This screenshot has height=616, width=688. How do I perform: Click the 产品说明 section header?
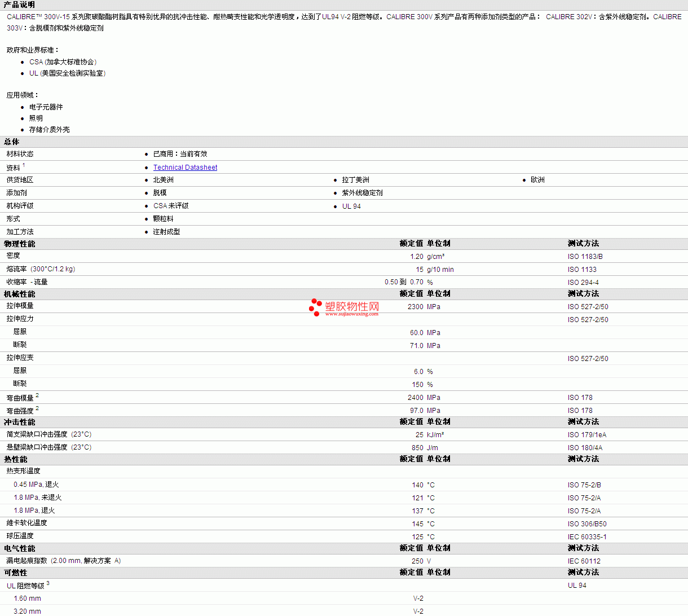click(x=19, y=5)
